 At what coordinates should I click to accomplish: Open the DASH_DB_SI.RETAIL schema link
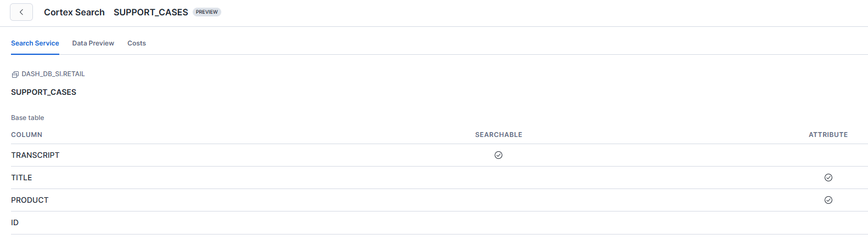point(53,74)
